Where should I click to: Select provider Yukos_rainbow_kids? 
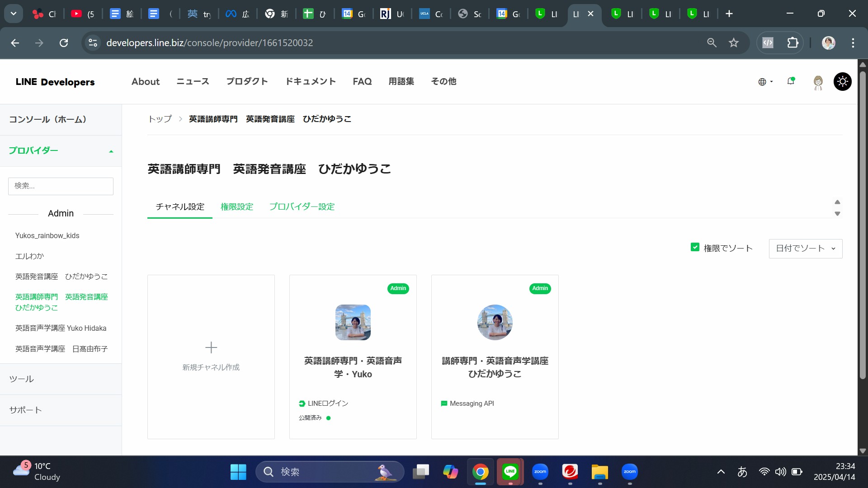click(47, 235)
